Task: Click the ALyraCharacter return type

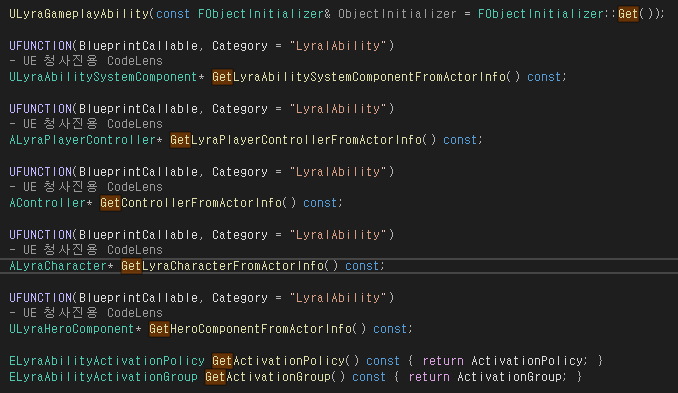Action: pyautogui.click(x=58, y=266)
